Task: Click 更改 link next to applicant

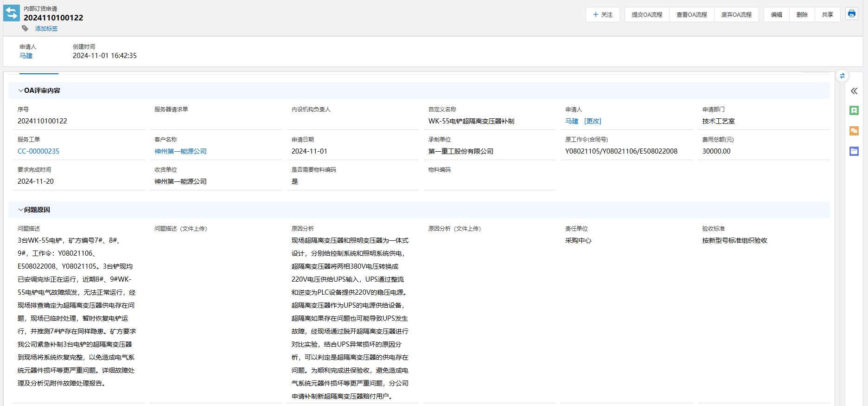Action: 593,121
